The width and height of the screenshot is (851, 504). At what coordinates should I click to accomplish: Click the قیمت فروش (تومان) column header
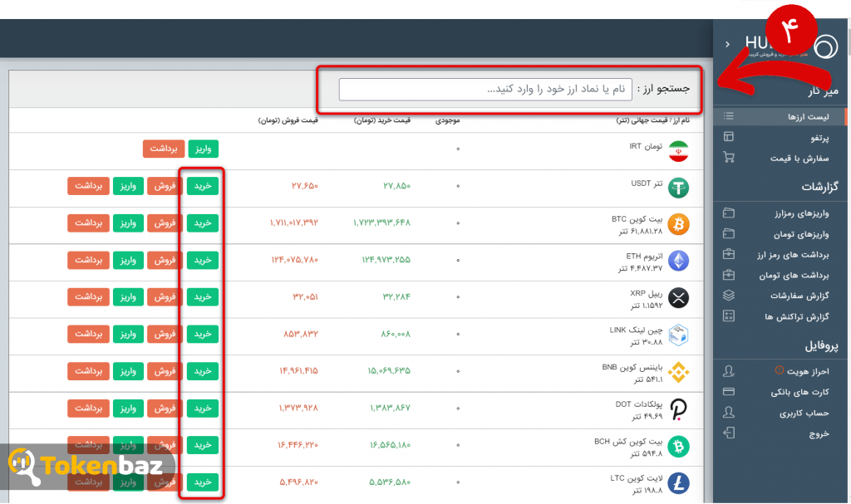click(x=288, y=120)
